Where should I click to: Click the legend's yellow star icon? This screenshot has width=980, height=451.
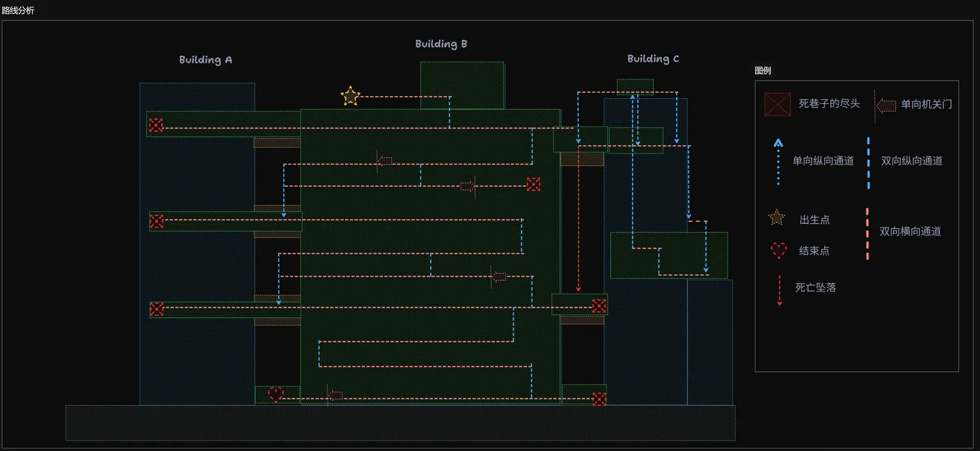(777, 218)
